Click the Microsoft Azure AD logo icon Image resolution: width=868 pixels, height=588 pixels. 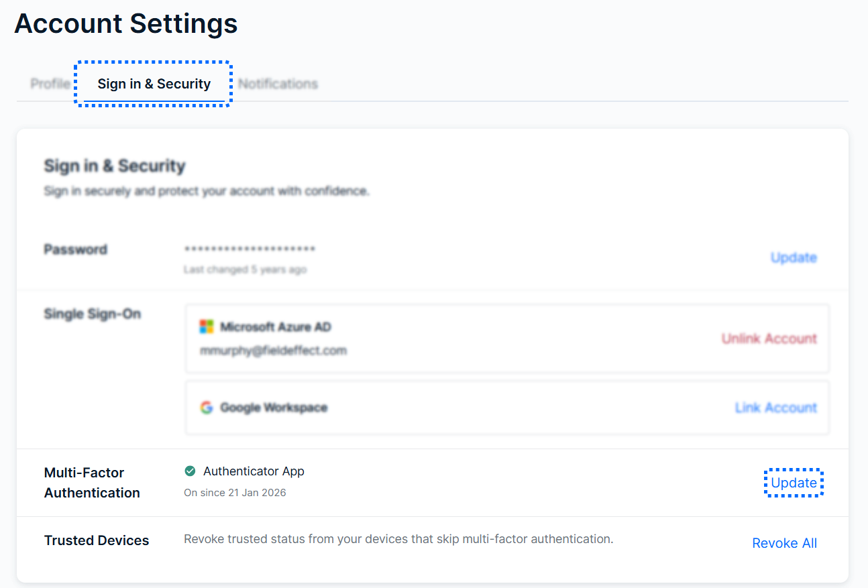coord(207,327)
